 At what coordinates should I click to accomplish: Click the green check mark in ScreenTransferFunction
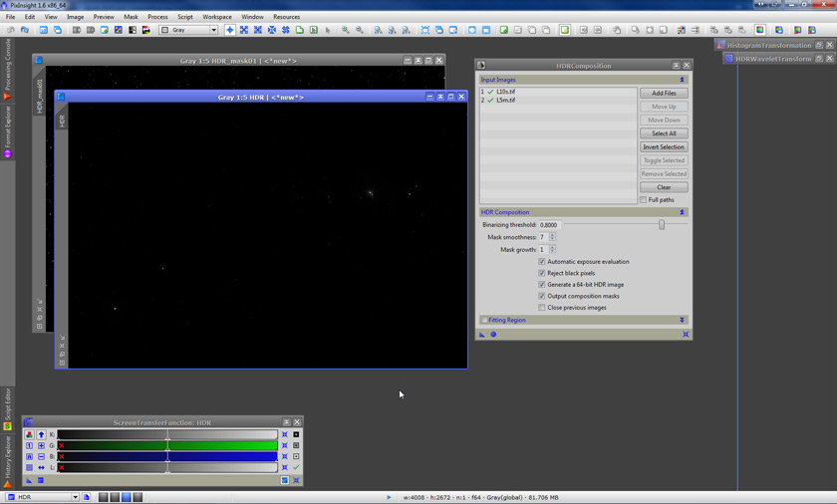tap(296, 467)
